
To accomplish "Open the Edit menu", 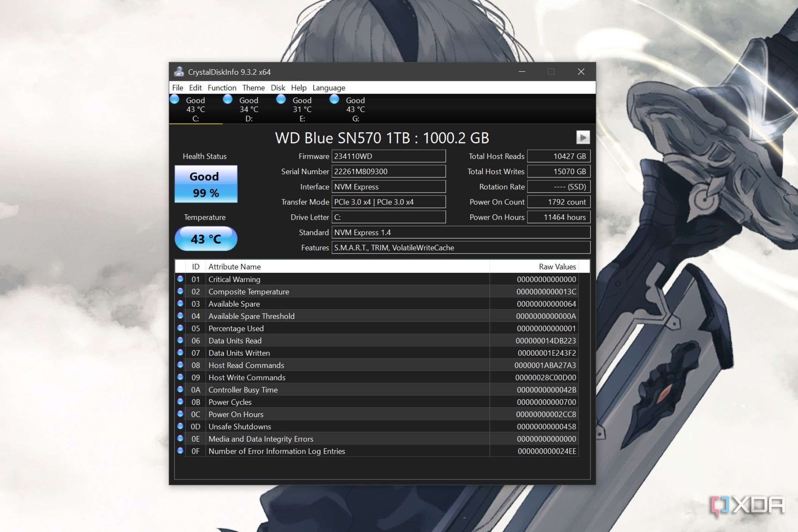I will pos(195,88).
